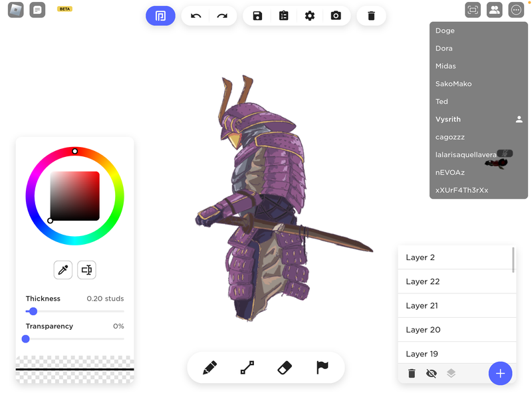Image resolution: width=532 pixels, height=399 pixels.
Task: Take a screenshot with camera icon
Action: [x=336, y=16]
